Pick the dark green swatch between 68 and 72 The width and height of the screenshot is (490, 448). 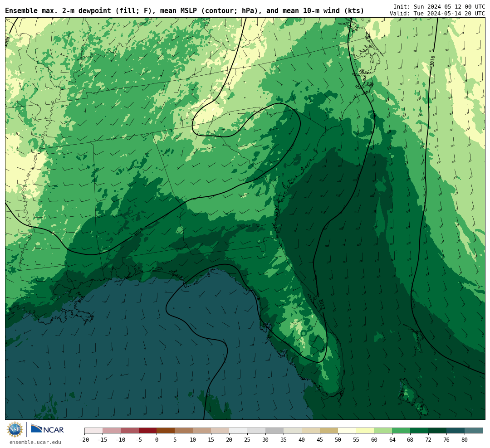pos(419,431)
